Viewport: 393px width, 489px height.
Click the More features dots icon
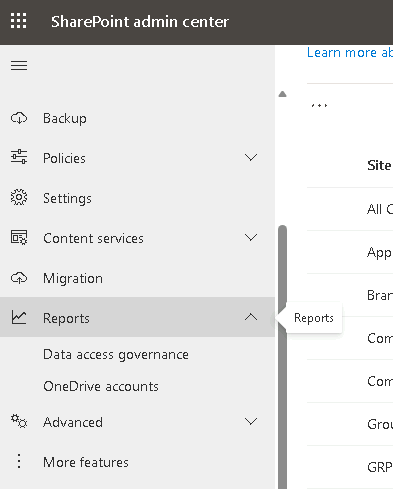click(x=19, y=461)
